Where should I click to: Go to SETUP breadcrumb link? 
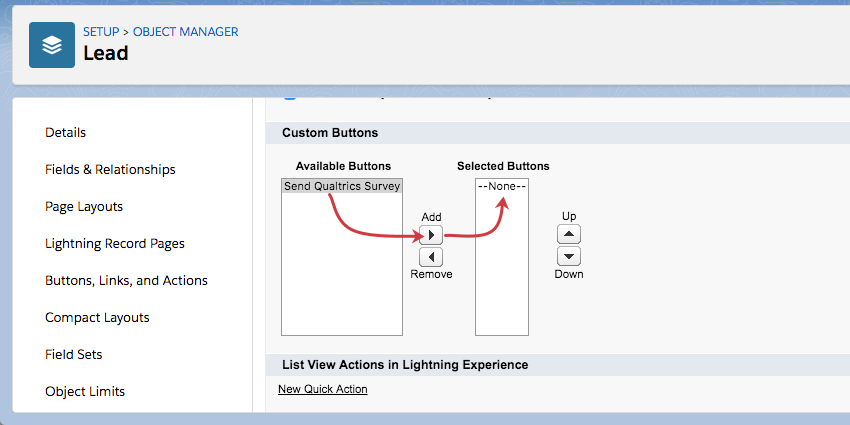(100, 32)
